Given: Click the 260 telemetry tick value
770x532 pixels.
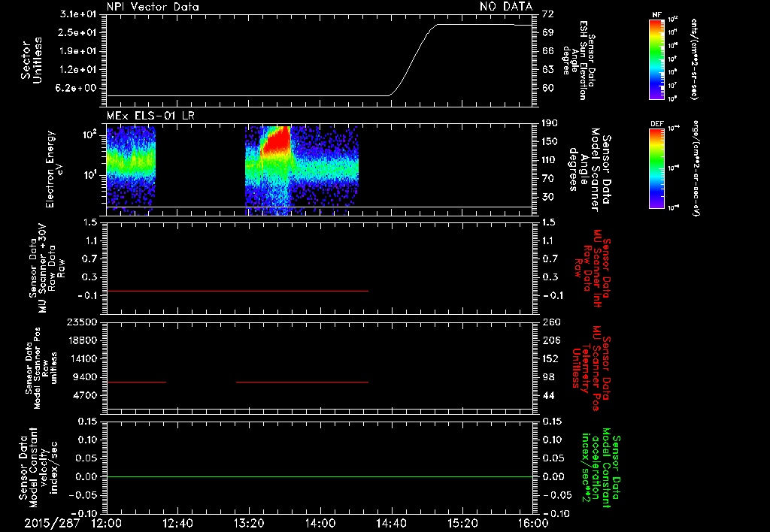Looking at the screenshot, I should [551, 322].
